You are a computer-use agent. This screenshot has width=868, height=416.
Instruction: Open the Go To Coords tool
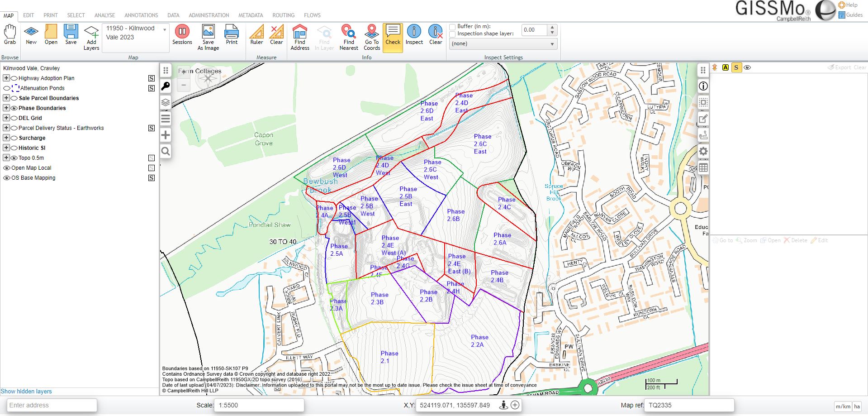[x=371, y=37]
